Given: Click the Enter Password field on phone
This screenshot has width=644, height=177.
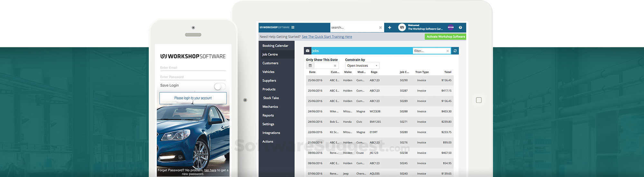Looking at the screenshot, I should 193,77.
